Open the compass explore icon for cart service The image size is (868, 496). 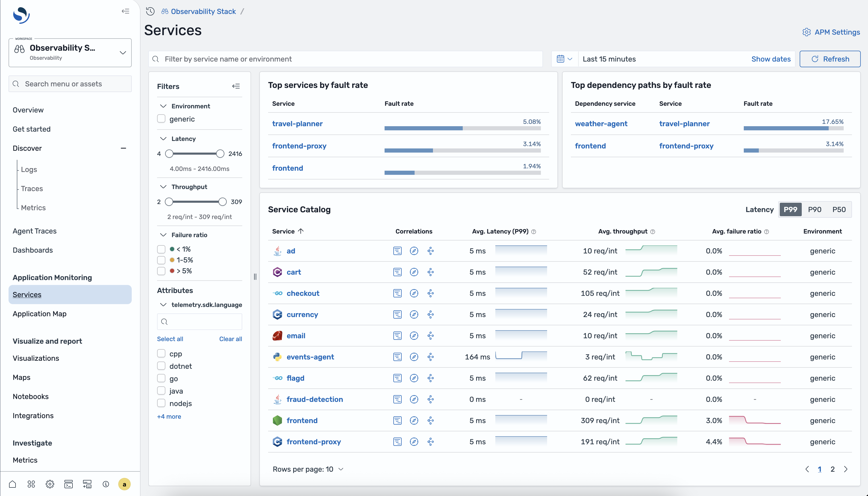coord(414,272)
